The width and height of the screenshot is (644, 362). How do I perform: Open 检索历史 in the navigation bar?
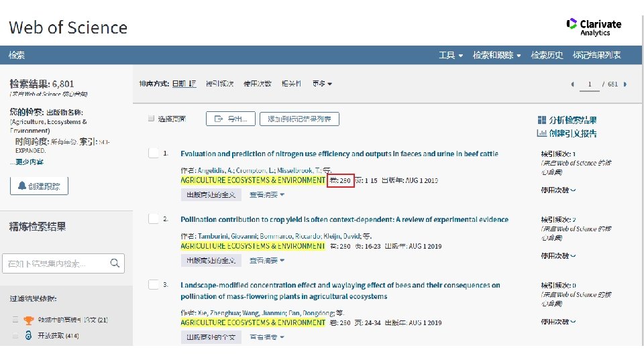point(547,55)
